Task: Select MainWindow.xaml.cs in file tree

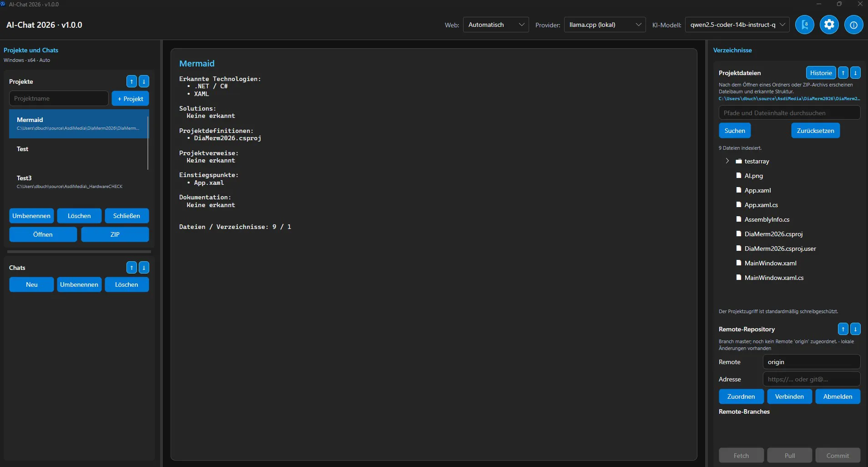Action: [x=774, y=278]
